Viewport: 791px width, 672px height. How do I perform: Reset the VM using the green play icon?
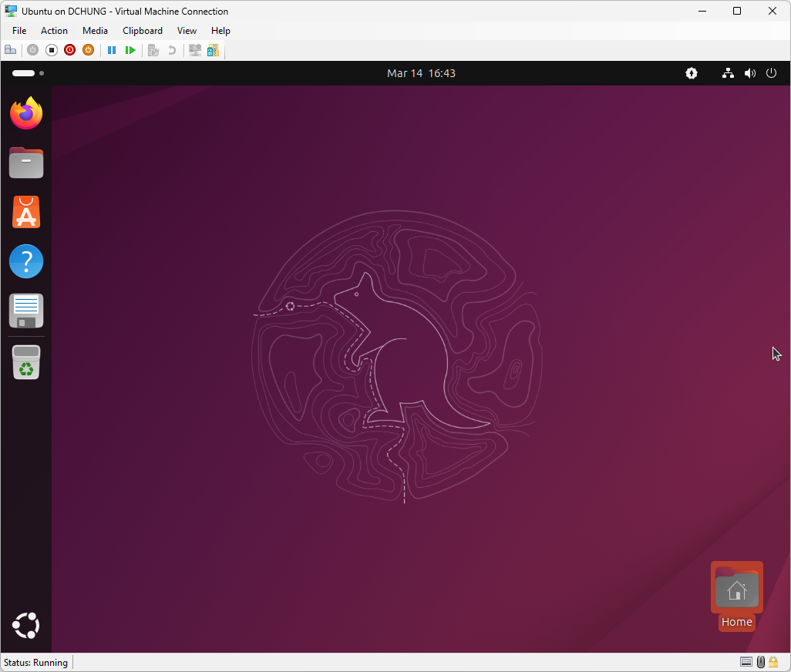130,50
